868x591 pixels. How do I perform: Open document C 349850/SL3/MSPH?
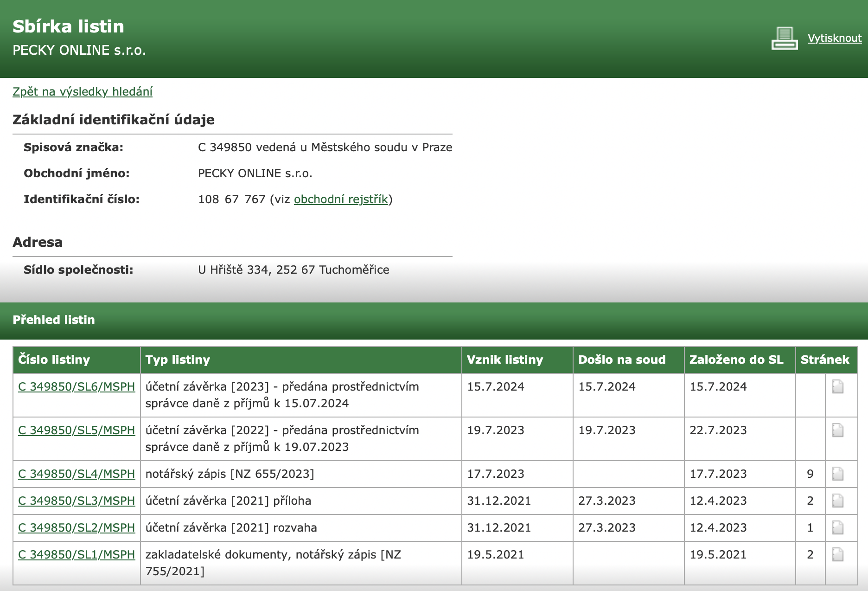tap(77, 501)
